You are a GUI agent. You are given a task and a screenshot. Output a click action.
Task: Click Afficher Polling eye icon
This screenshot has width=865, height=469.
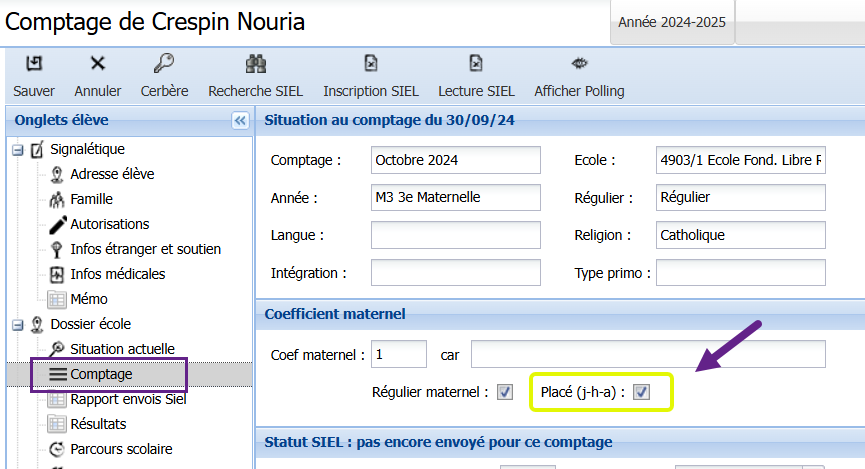click(x=579, y=64)
